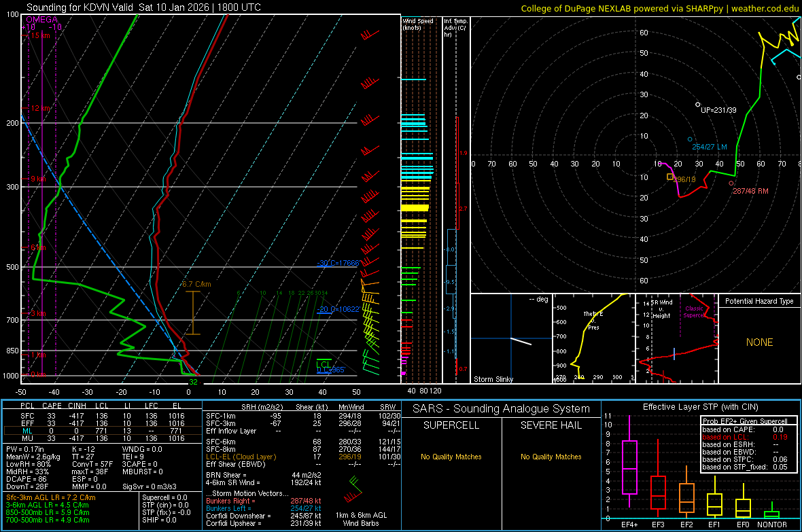Click the SR Wind v. Height inset label
The image size is (802, 532).
pos(661,309)
